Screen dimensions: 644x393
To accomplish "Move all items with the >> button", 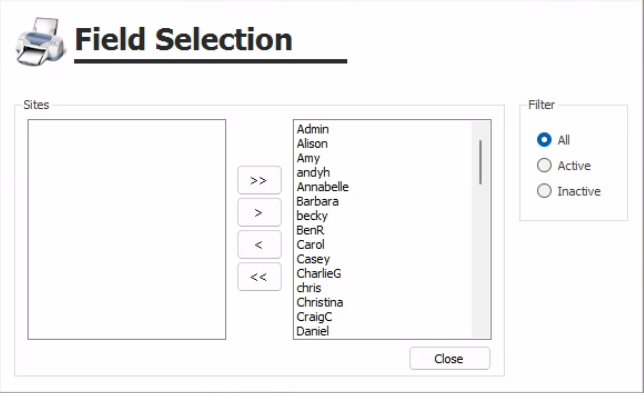I will tap(259, 180).
